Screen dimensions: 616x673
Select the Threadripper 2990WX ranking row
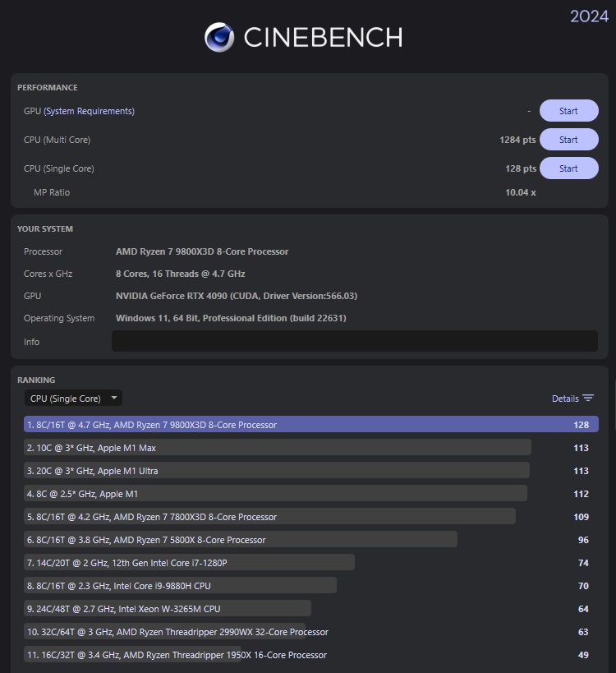tap(311, 632)
